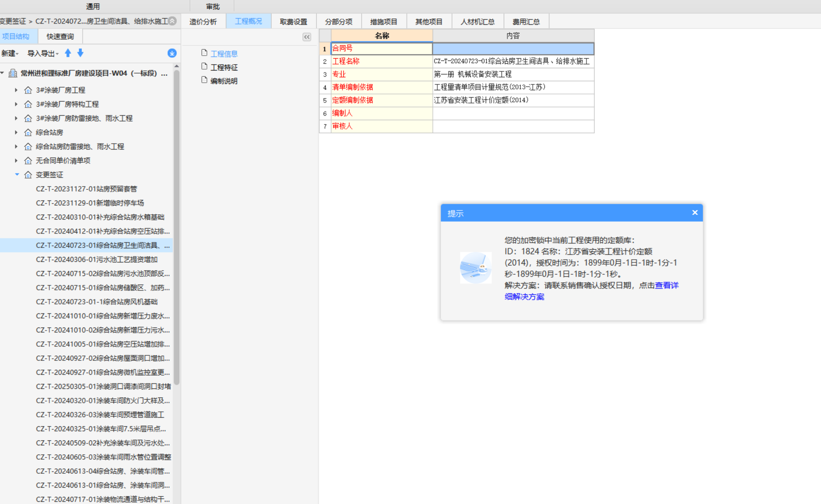Click the document icon beside 工程特征
This screenshot has height=504, width=821.
[204, 66]
